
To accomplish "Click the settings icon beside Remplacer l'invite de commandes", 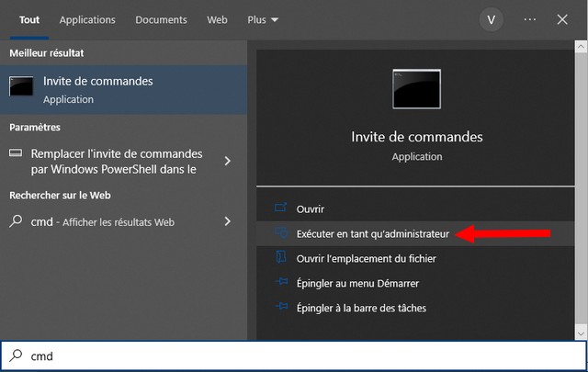I will pyautogui.click(x=17, y=154).
